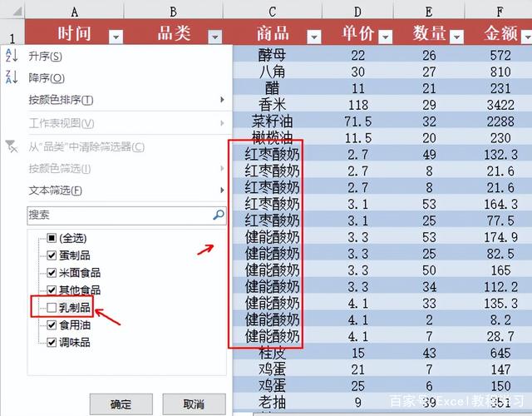Image resolution: width=532 pixels, height=416 pixels.
Task: Click the select-all corner triangle of the sheet
Action: pyautogui.click(x=17, y=11)
